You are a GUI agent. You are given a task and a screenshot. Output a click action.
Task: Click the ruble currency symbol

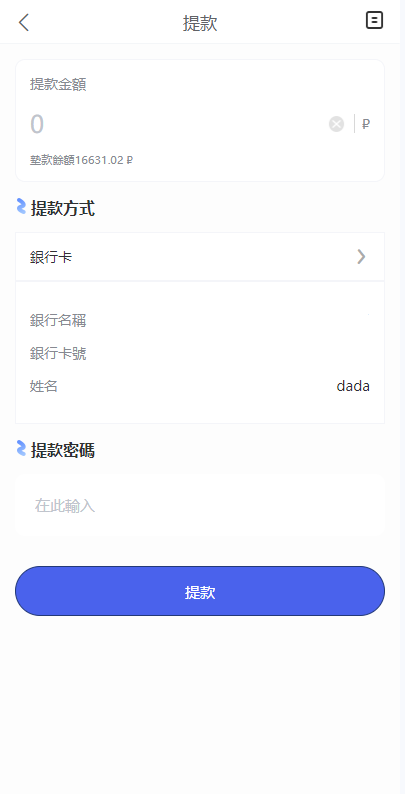[366, 124]
